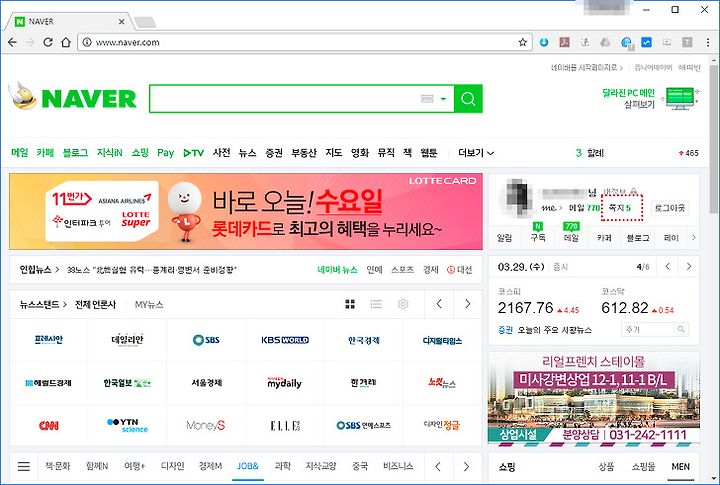Screen dimensions: 720x485
Task: Open 뉴스 in main navigation
Action: (247, 152)
